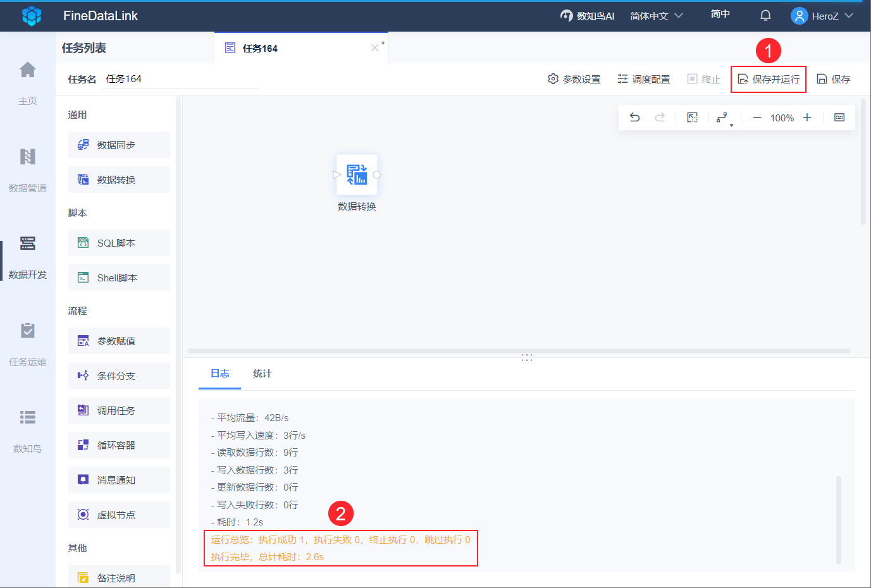This screenshot has width=871, height=588.
Task: Add a 数据转换 node from the palette
Action: tap(119, 180)
